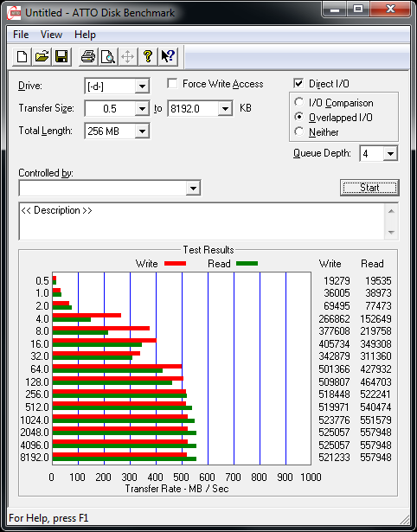
Task: Open the View menu
Action: click(51, 35)
